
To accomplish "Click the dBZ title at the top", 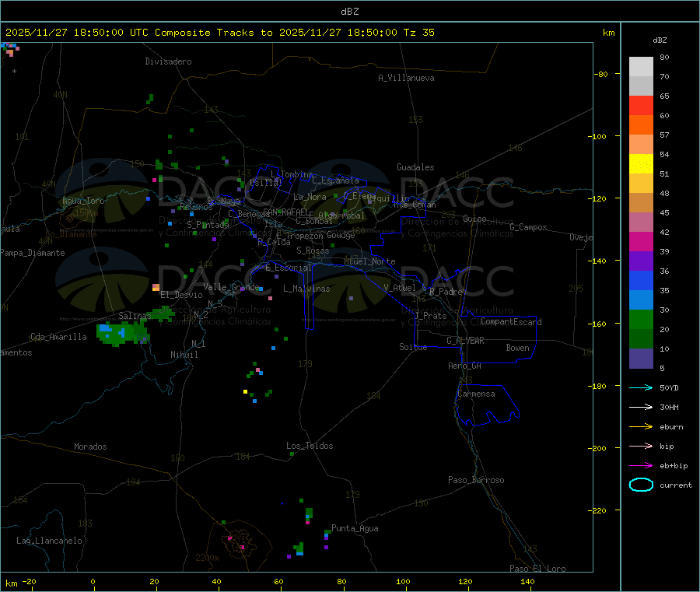I will tap(349, 12).
